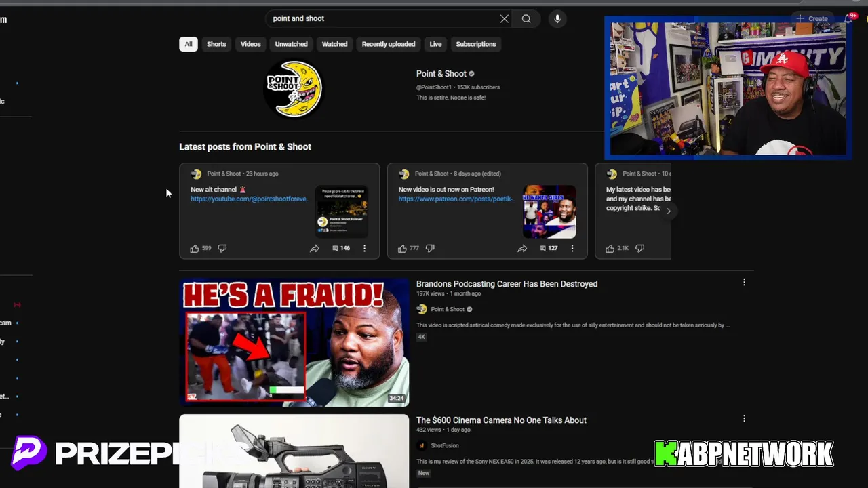
Task: Open options menu for Brandons Podcasting video
Action: pos(744,283)
